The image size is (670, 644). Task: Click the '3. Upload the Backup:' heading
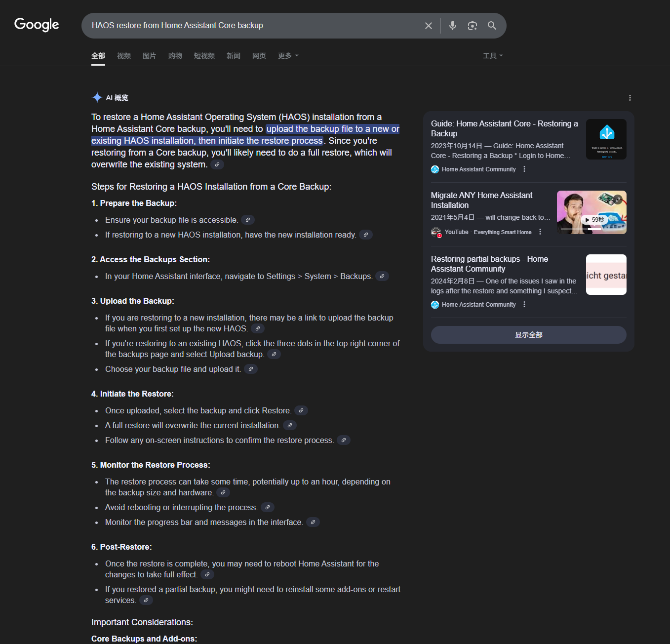133,301
